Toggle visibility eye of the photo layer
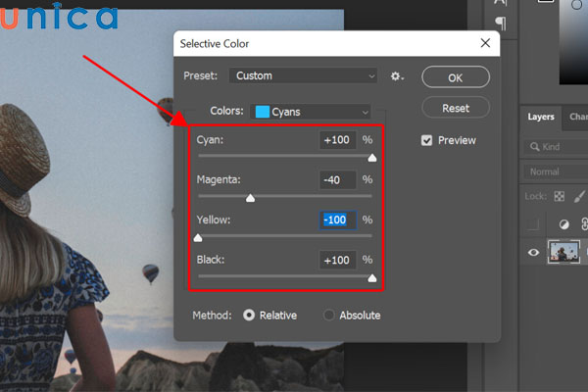Screen dimensions: 588x392 (x=533, y=253)
